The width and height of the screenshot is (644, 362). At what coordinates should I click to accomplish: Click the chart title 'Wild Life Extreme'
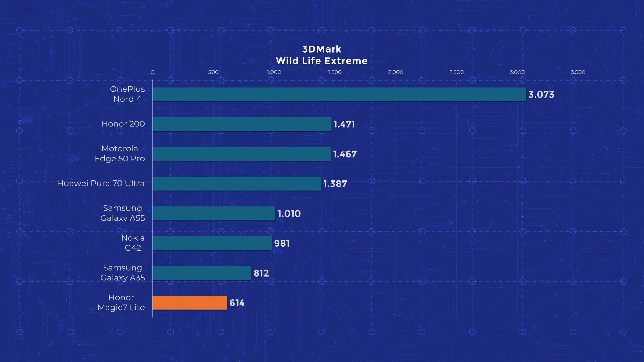322,61
